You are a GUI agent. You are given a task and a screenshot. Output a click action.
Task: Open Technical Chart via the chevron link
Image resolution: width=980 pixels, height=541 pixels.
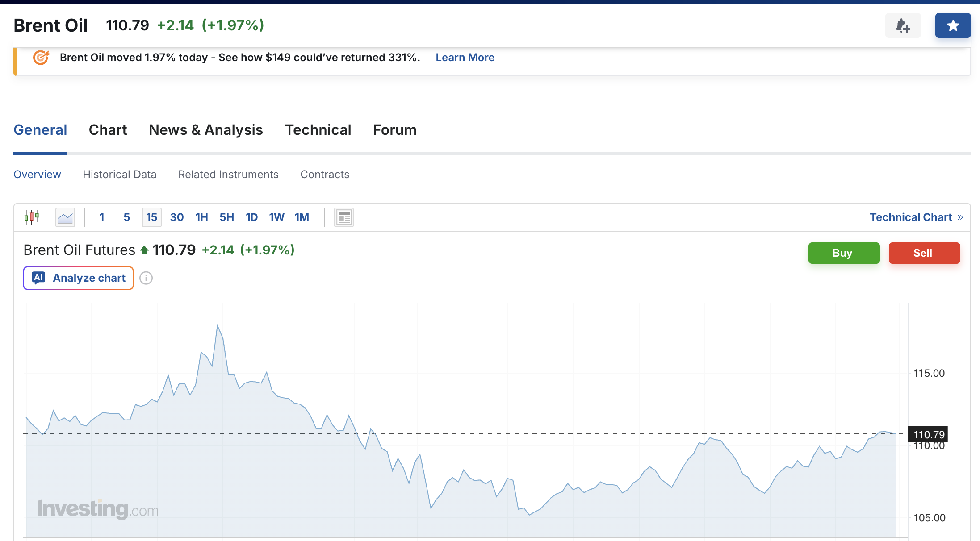point(917,217)
